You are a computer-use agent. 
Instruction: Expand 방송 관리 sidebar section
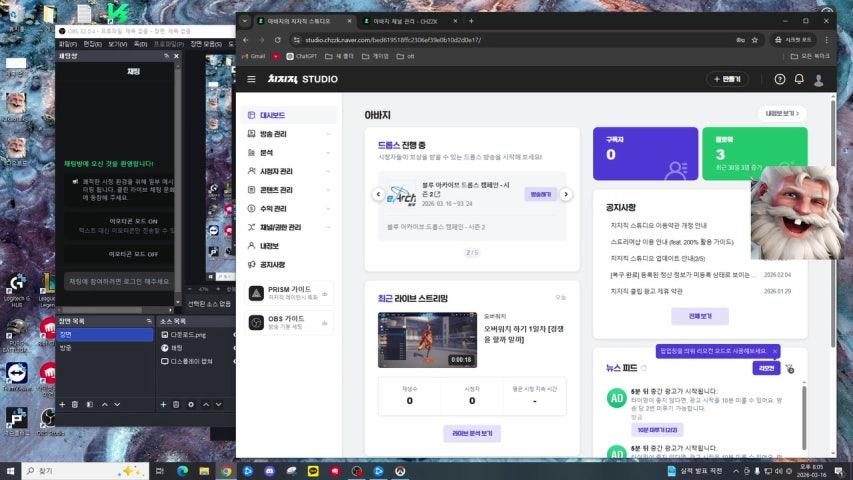point(289,134)
